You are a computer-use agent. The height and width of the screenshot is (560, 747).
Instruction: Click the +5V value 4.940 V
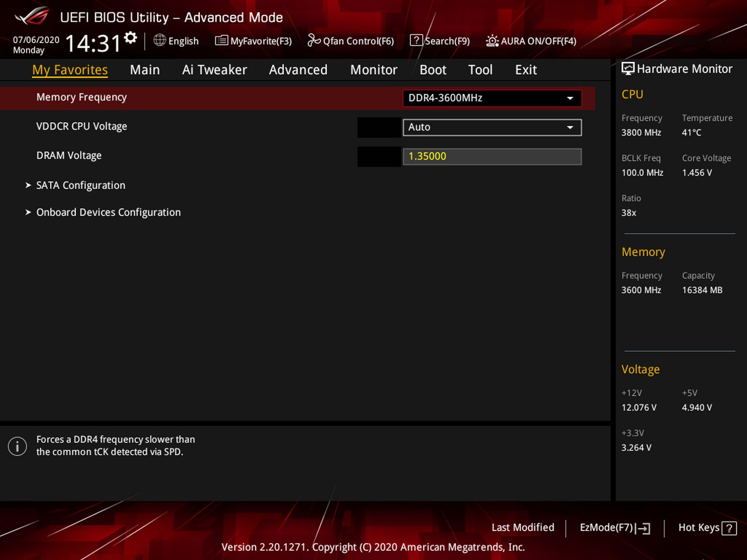697,408
